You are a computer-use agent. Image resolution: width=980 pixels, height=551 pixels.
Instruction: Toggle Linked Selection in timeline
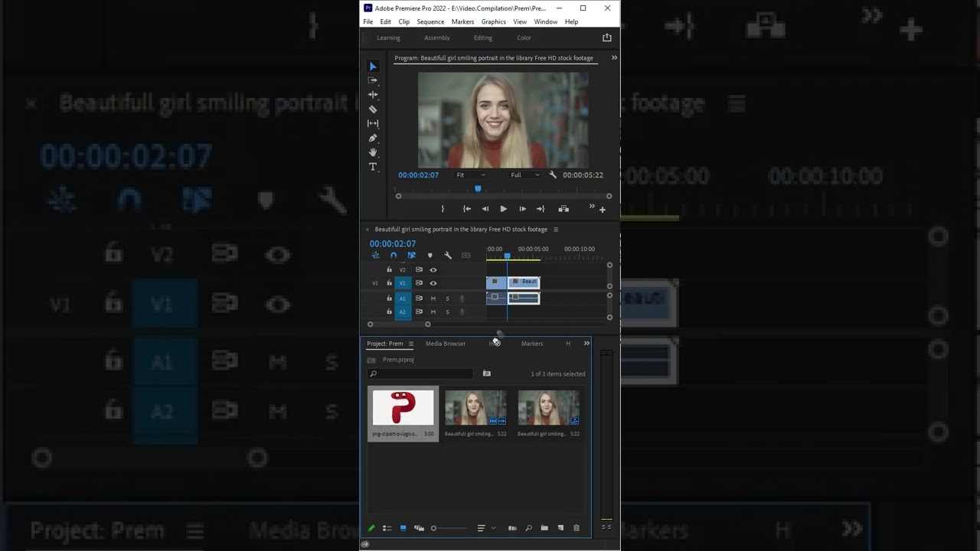click(x=411, y=256)
